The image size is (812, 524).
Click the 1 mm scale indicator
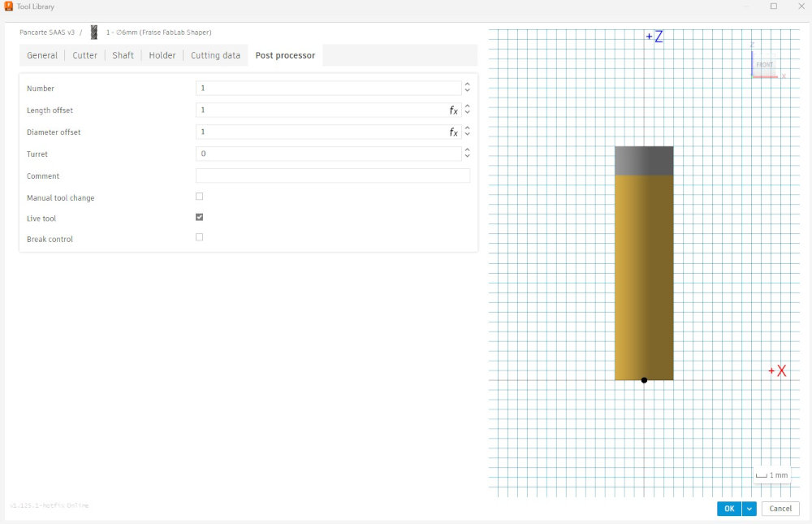[771, 474]
